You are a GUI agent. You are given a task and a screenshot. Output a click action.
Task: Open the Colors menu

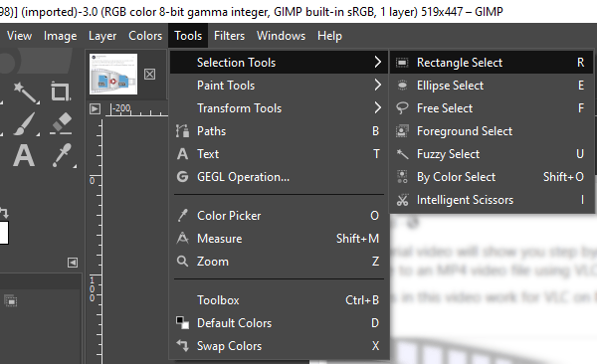pos(145,36)
